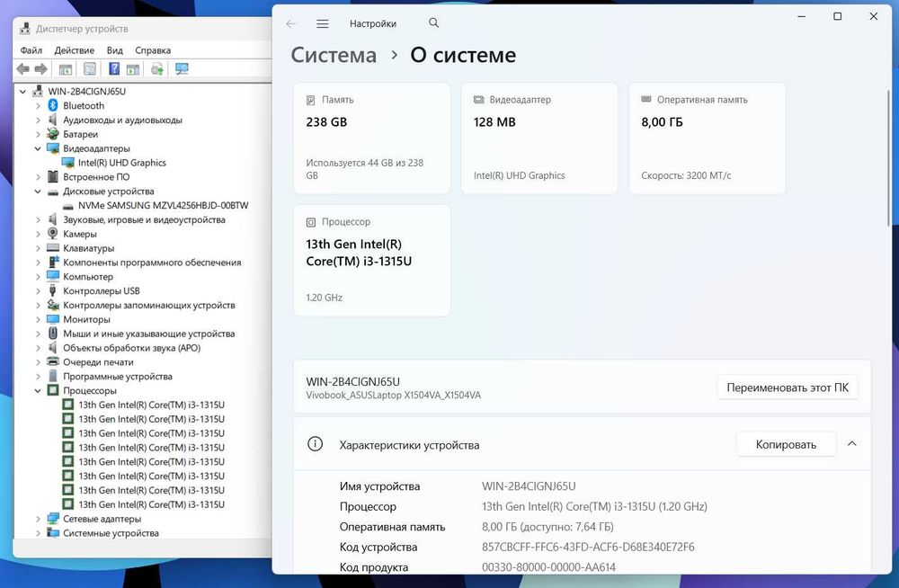The width and height of the screenshot is (899, 588).
Task: Open the Файл menu
Action: click(x=31, y=50)
